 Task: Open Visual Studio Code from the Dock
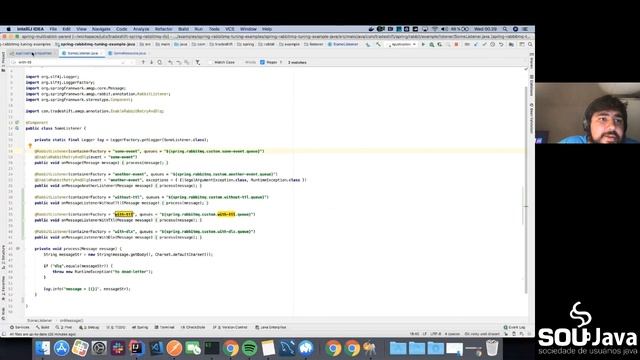(156, 348)
